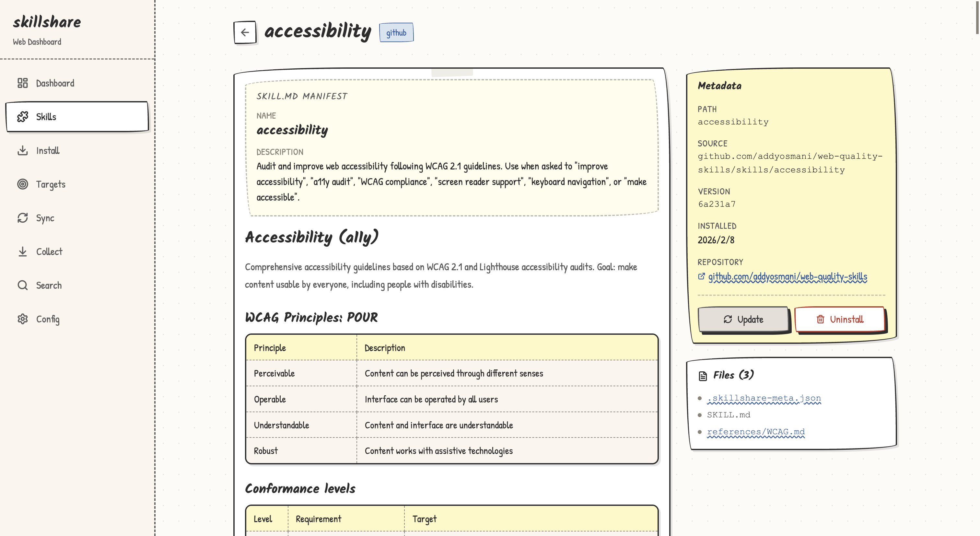Image resolution: width=980 pixels, height=536 pixels.
Task: Open the Install menu item
Action: tap(48, 151)
